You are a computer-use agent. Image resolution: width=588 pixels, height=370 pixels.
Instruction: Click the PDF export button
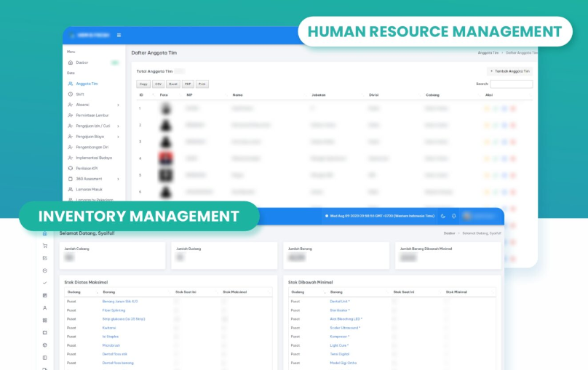188,84
